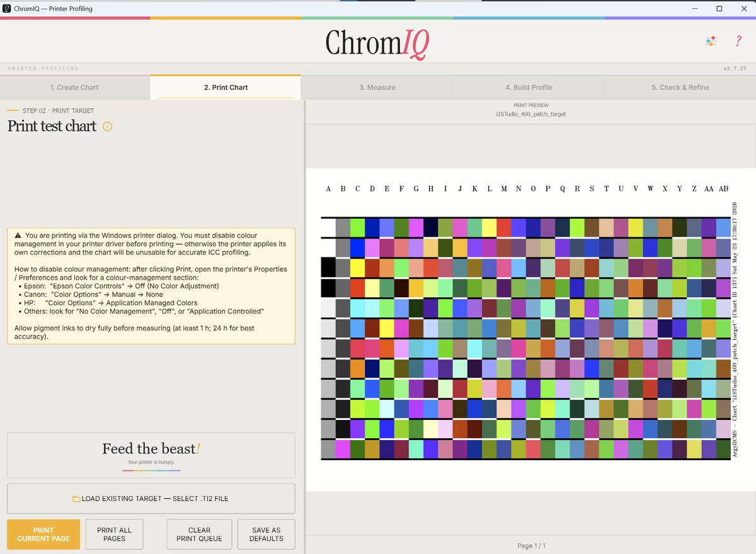Click the i1STudio_400_patch_target file name

[x=531, y=114]
